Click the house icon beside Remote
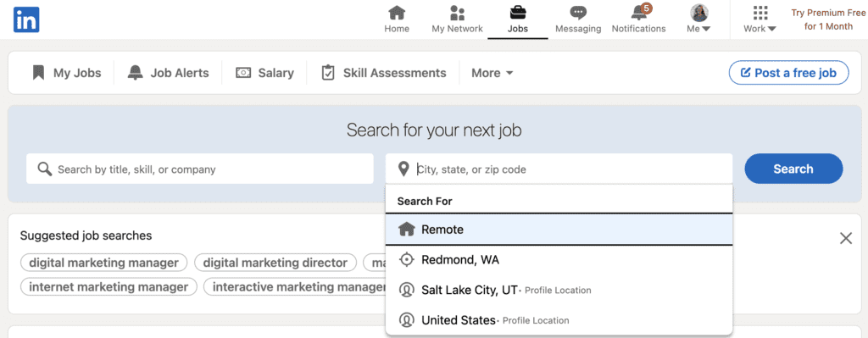This screenshot has height=338, width=868. (x=407, y=229)
